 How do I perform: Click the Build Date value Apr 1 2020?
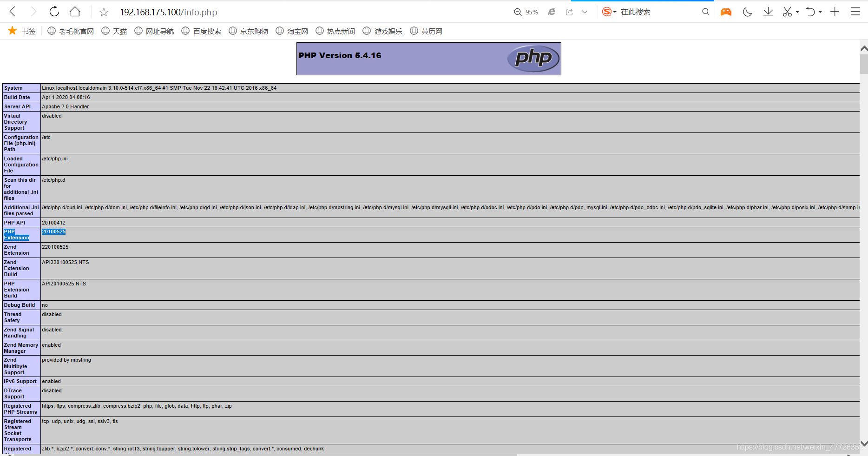tap(66, 97)
